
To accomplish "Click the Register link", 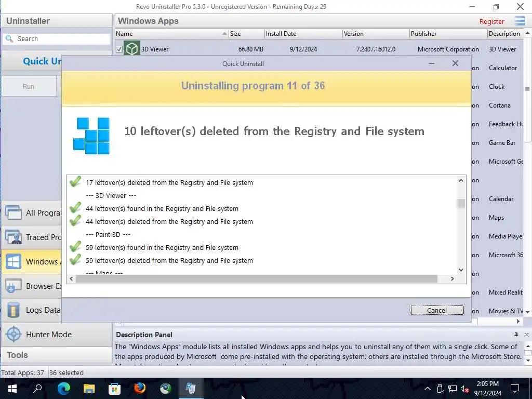I will [491, 21].
